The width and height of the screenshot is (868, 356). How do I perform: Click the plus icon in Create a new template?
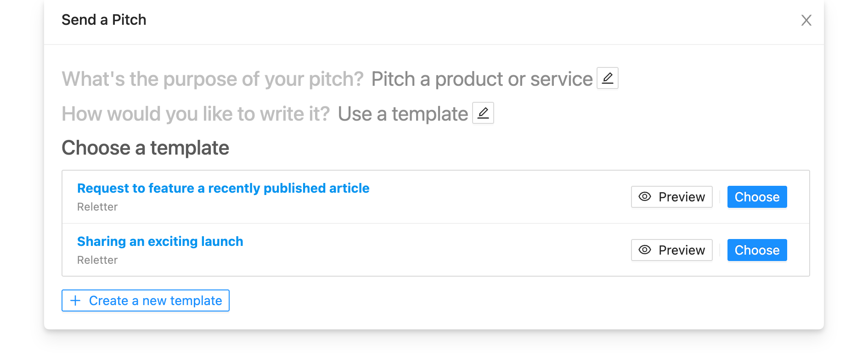point(75,300)
